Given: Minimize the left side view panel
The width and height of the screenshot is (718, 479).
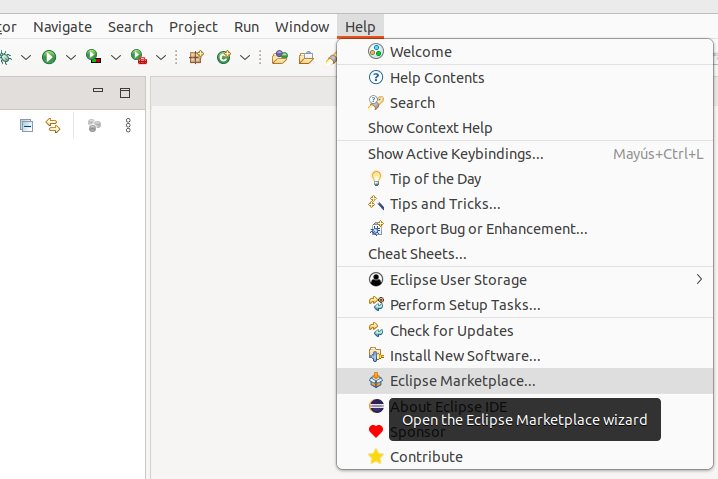Looking at the screenshot, I should pyautogui.click(x=98, y=90).
